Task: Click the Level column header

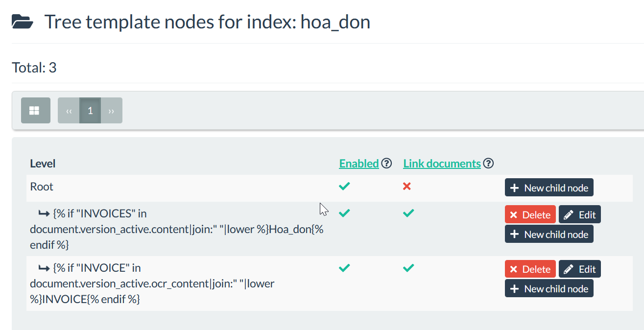Action: coord(43,164)
